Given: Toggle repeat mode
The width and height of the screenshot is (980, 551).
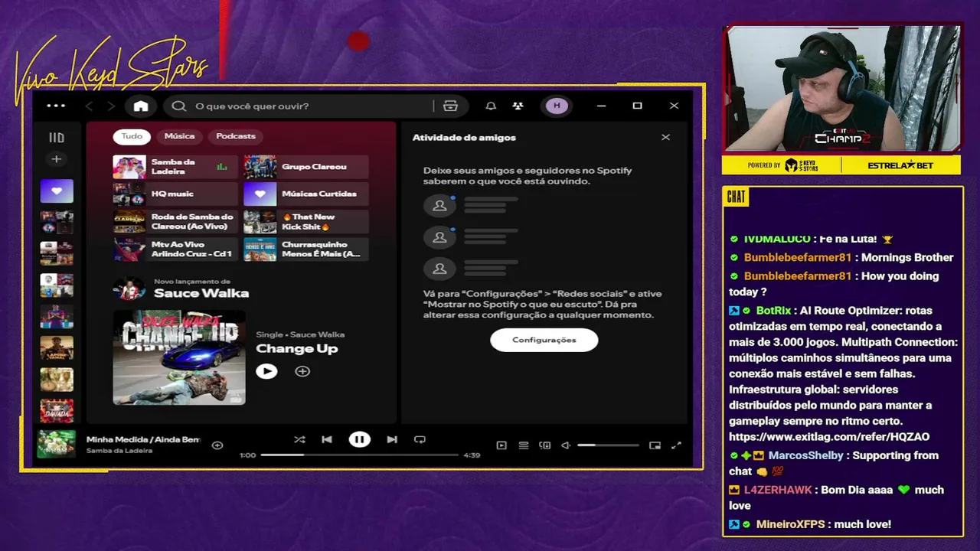Looking at the screenshot, I should click(x=420, y=439).
